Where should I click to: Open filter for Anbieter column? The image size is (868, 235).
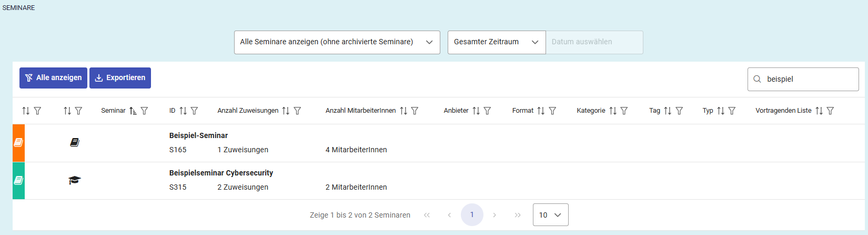coord(487,111)
